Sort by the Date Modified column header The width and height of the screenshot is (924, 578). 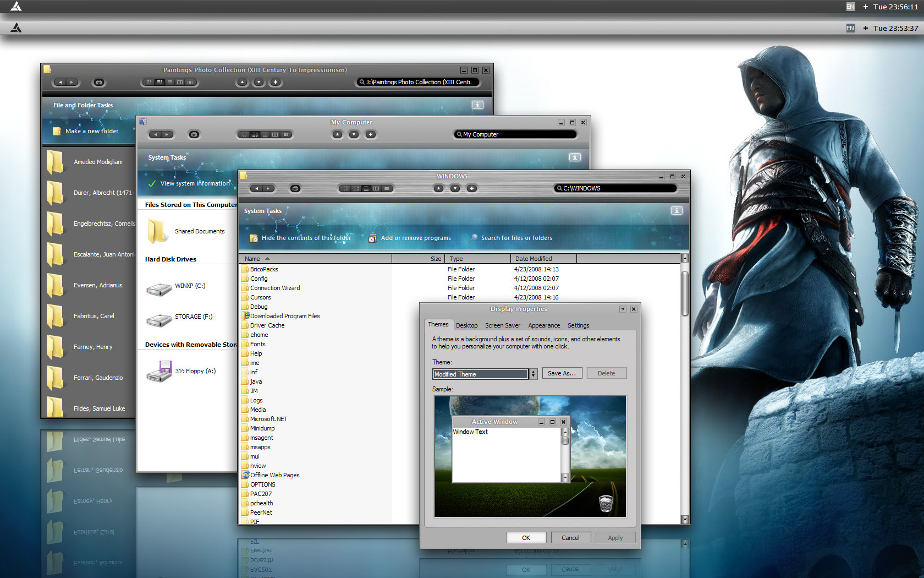click(544, 259)
